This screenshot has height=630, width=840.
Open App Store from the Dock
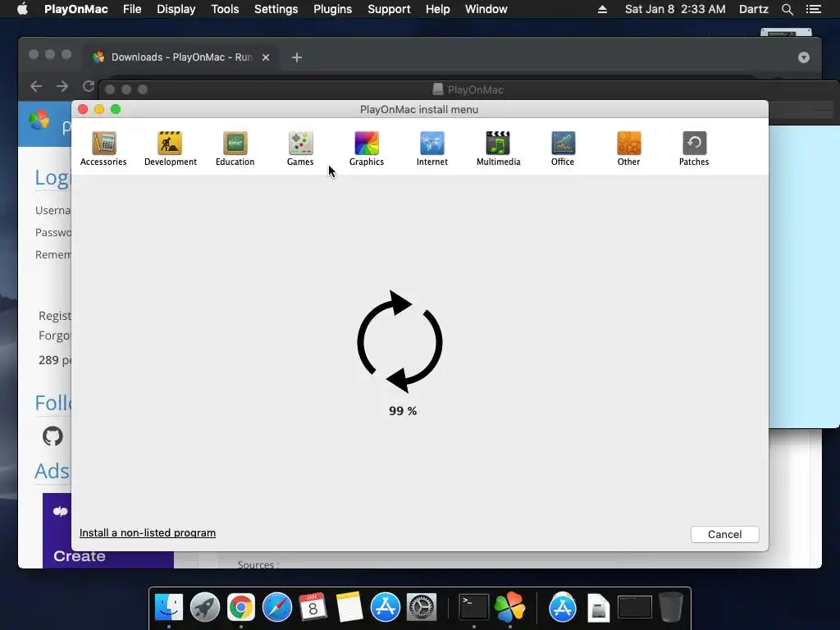coord(386,608)
